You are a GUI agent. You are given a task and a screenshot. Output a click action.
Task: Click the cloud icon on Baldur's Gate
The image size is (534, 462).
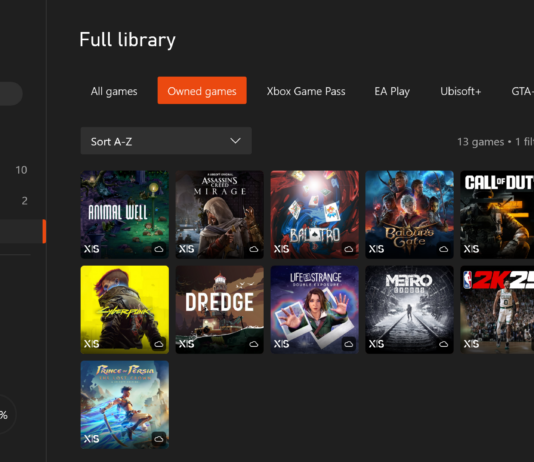[x=444, y=249]
